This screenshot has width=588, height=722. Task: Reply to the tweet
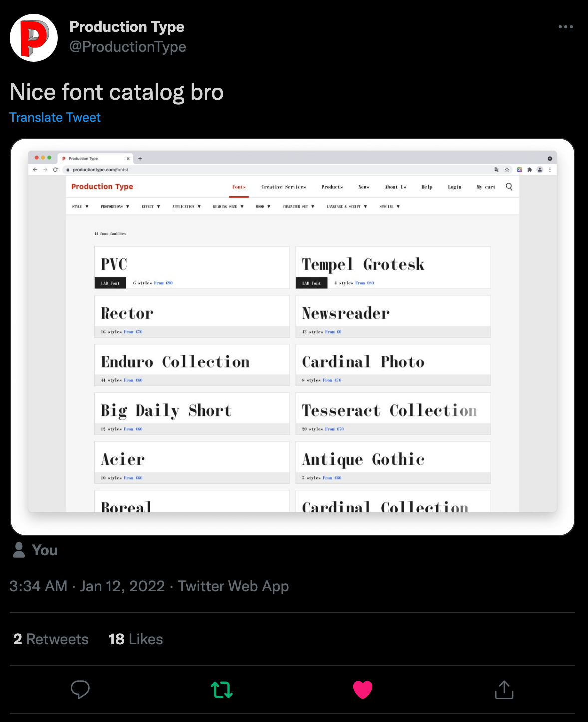point(80,690)
